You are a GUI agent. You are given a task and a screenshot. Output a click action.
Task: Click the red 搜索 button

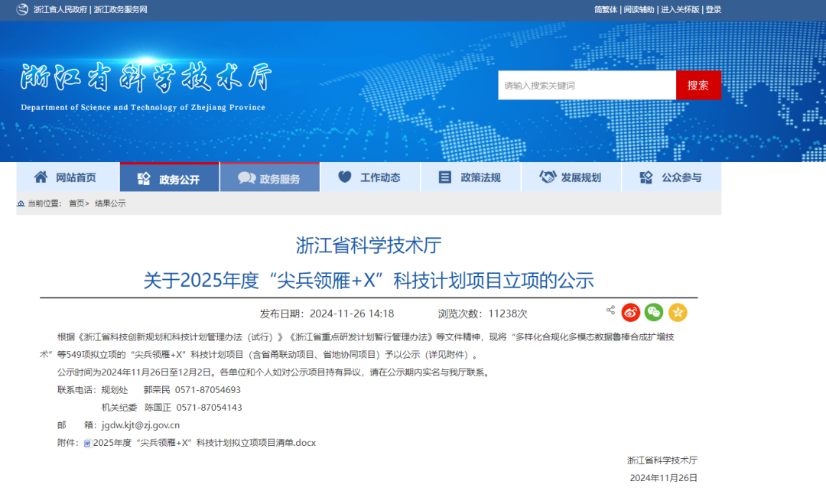[698, 86]
